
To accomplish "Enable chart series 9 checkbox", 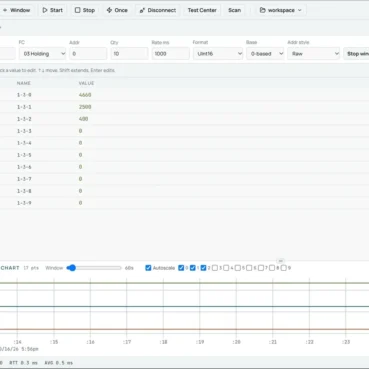I will click(283, 268).
